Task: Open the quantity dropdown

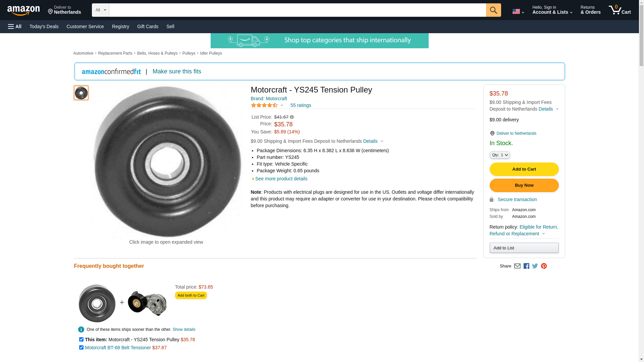Action: 500,155
